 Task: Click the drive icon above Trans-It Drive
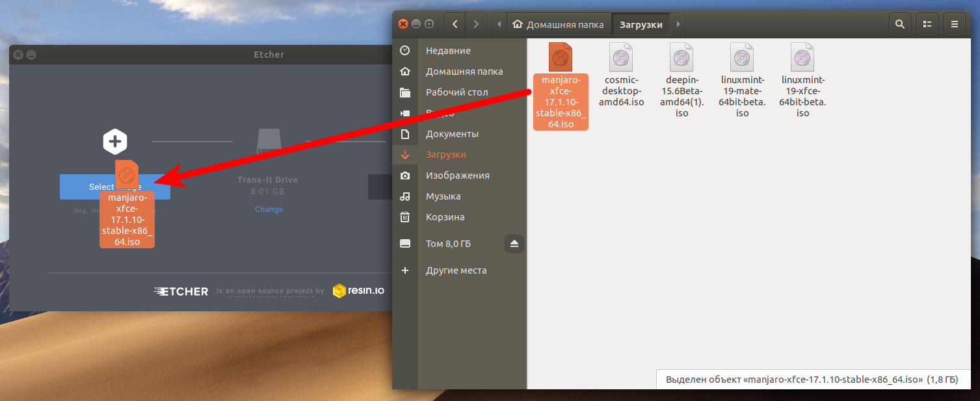[269, 142]
